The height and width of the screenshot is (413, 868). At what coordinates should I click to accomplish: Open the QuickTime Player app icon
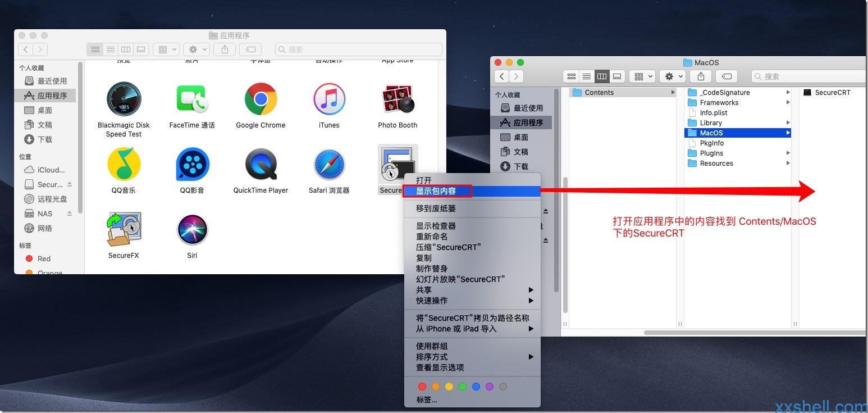coord(261,165)
